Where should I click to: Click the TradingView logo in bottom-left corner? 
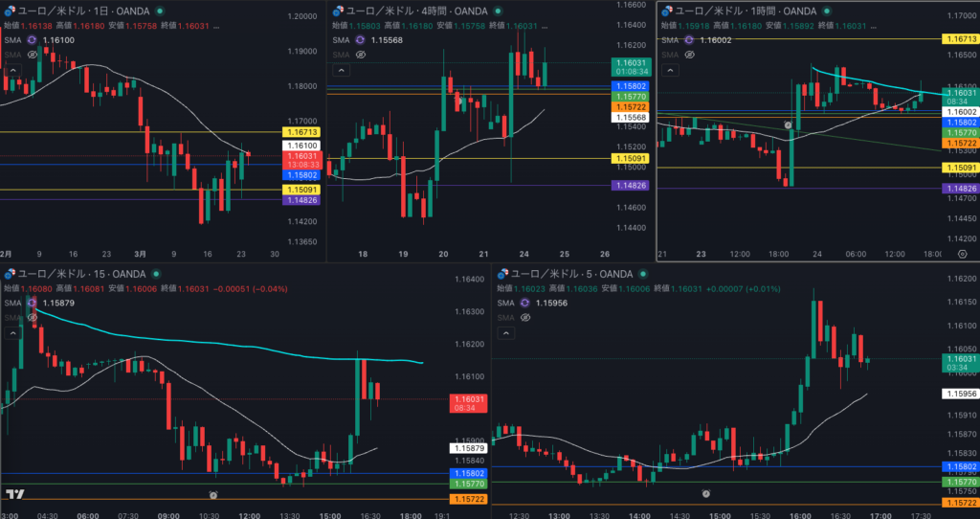pyautogui.click(x=14, y=494)
